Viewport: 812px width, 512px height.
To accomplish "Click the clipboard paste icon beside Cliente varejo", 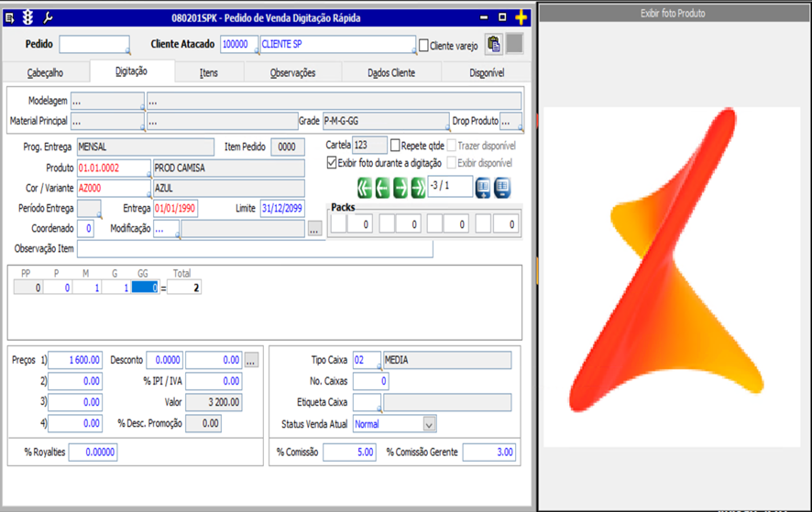I will coord(494,44).
